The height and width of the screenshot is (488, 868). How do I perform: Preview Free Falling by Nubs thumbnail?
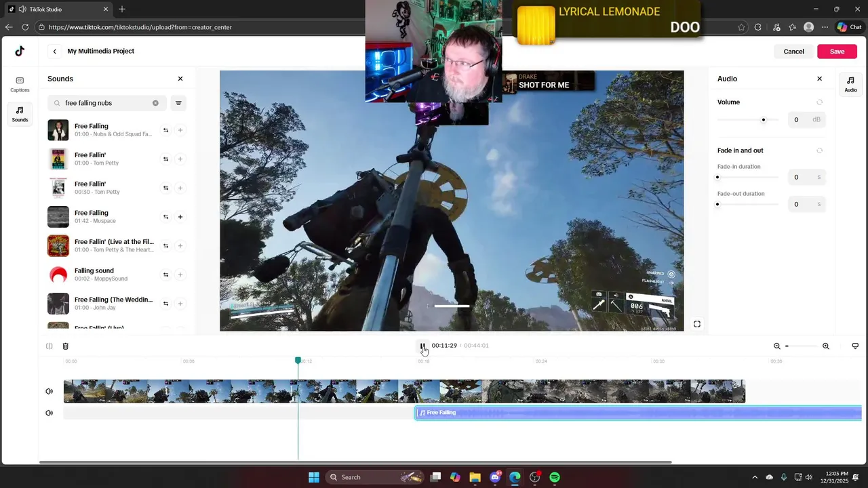[58, 130]
